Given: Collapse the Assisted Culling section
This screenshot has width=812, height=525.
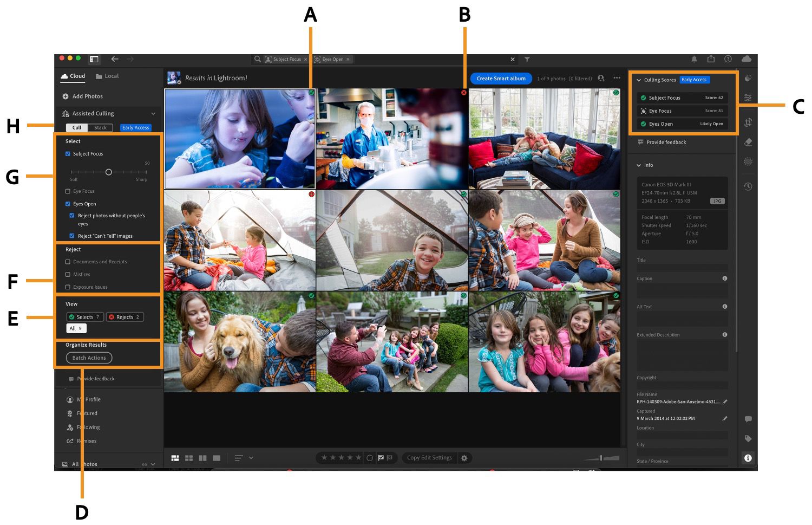Looking at the screenshot, I should (153, 113).
